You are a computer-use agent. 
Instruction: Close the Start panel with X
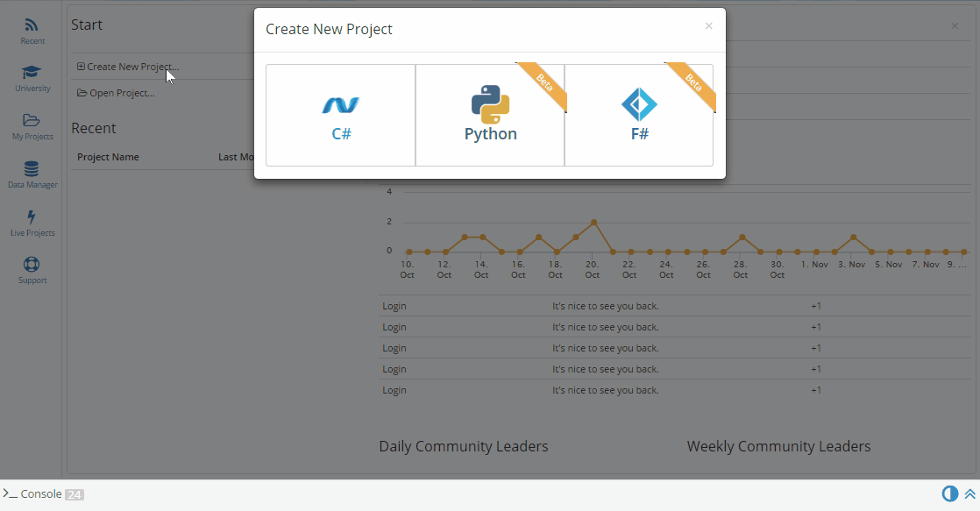click(x=955, y=26)
